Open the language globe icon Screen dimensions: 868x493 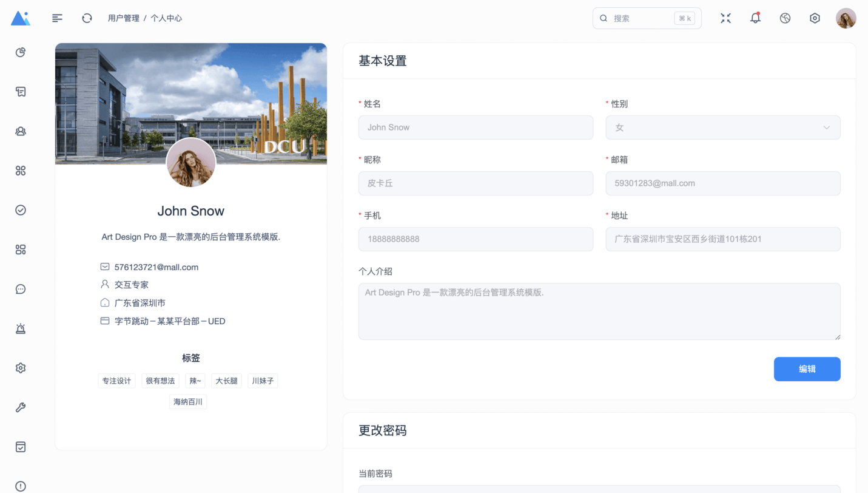[x=785, y=18]
